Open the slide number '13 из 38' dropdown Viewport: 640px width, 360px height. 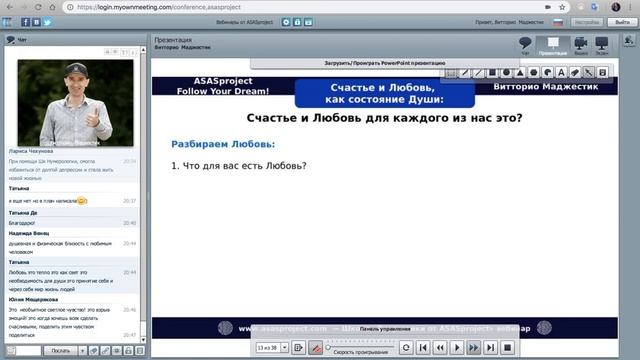(x=284, y=348)
